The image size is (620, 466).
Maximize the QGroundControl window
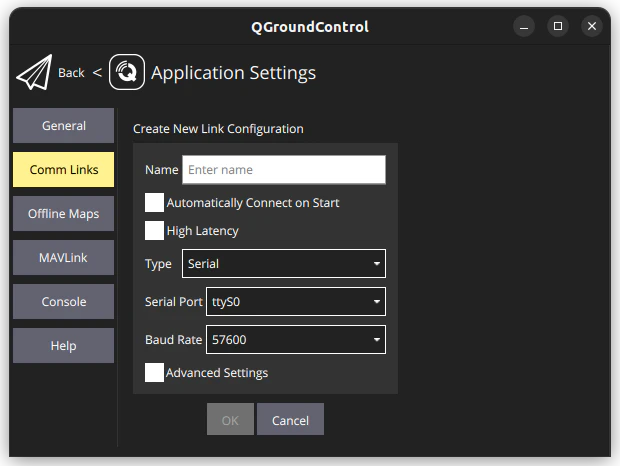point(558,26)
